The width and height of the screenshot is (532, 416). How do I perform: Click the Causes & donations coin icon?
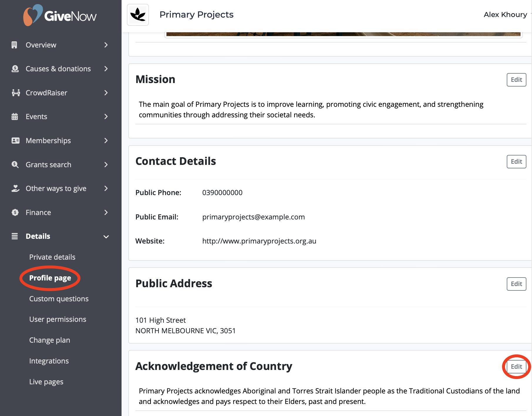click(x=15, y=69)
